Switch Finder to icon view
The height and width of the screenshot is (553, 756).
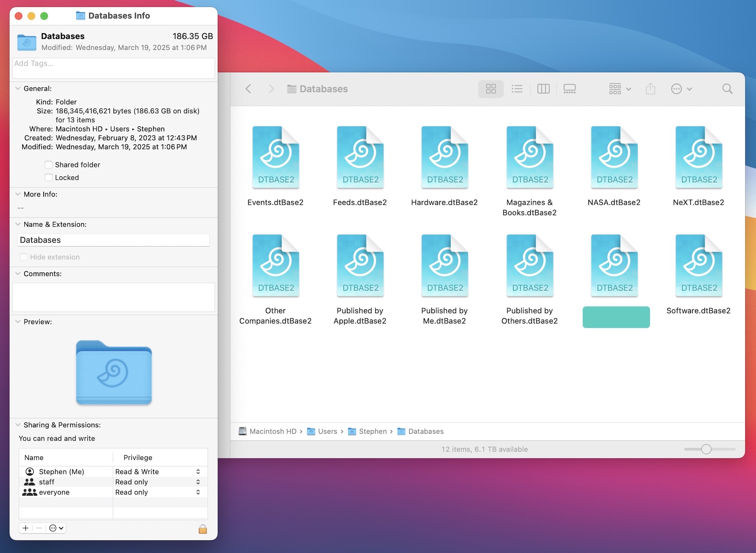coord(491,89)
